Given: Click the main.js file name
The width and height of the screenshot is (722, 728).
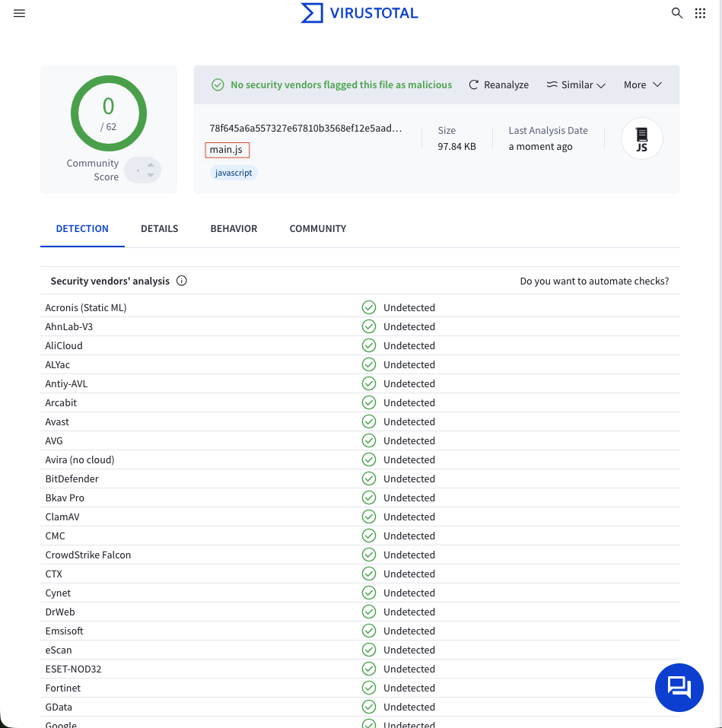Looking at the screenshot, I should [x=227, y=150].
